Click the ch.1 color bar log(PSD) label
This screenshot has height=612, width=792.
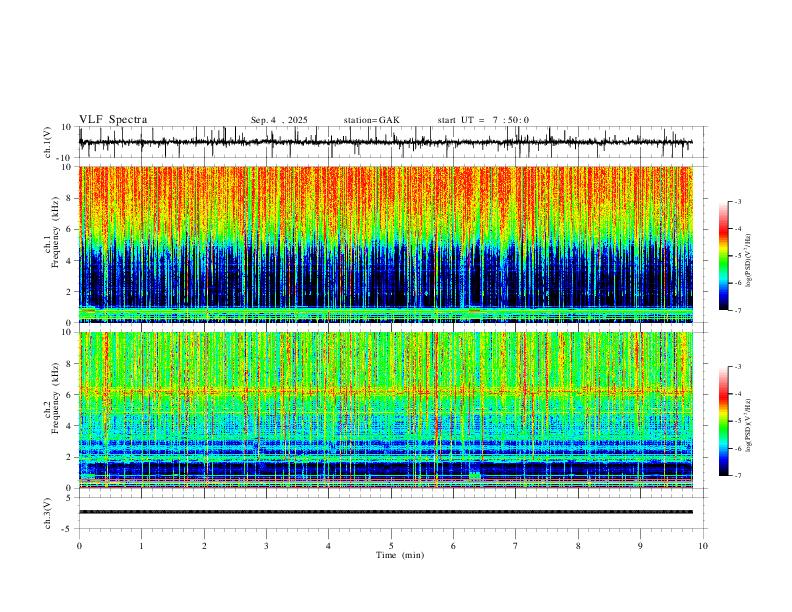pyautogui.click(x=749, y=260)
